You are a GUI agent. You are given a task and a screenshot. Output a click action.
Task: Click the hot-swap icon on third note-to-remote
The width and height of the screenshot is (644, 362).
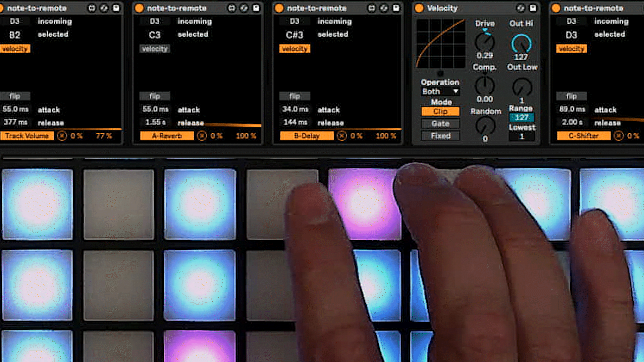384,8
